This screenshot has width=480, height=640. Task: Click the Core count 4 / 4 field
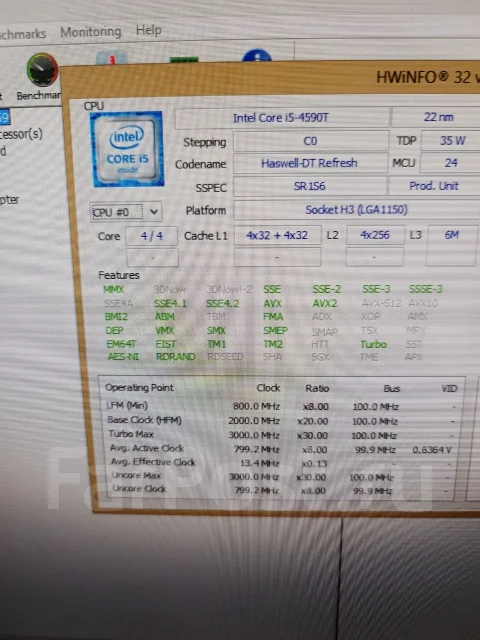pos(152,236)
